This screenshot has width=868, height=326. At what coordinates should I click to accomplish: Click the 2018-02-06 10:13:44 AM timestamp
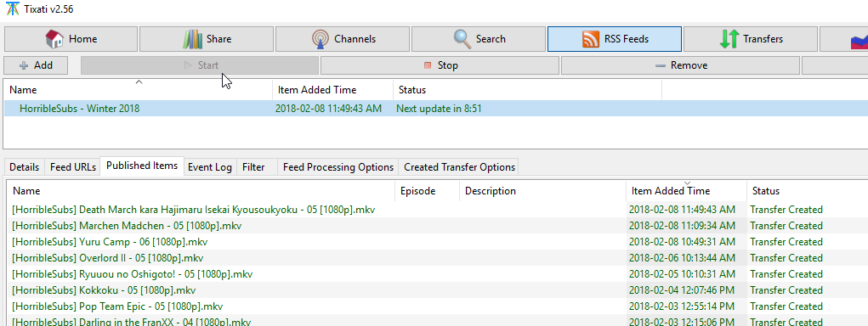point(682,257)
